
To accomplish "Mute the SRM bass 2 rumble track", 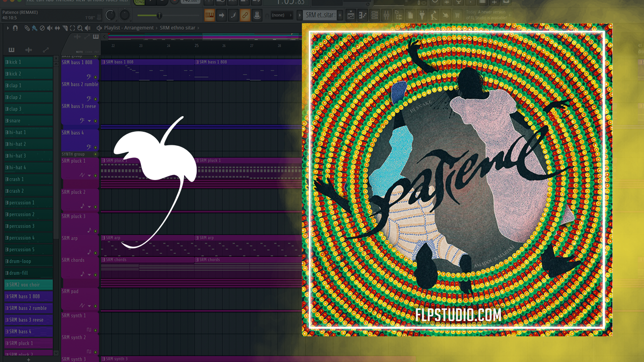I will pyautogui.click(x=96, y=99).
